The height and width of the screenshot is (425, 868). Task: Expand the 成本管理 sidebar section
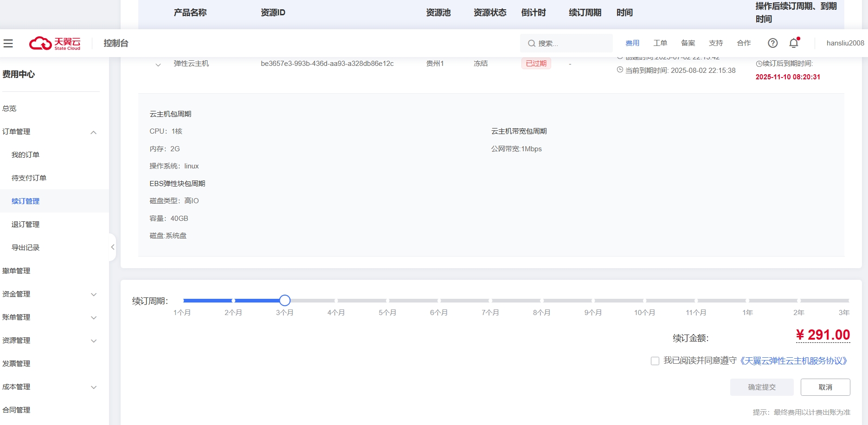pyautogui.click(x=93, y=387)
